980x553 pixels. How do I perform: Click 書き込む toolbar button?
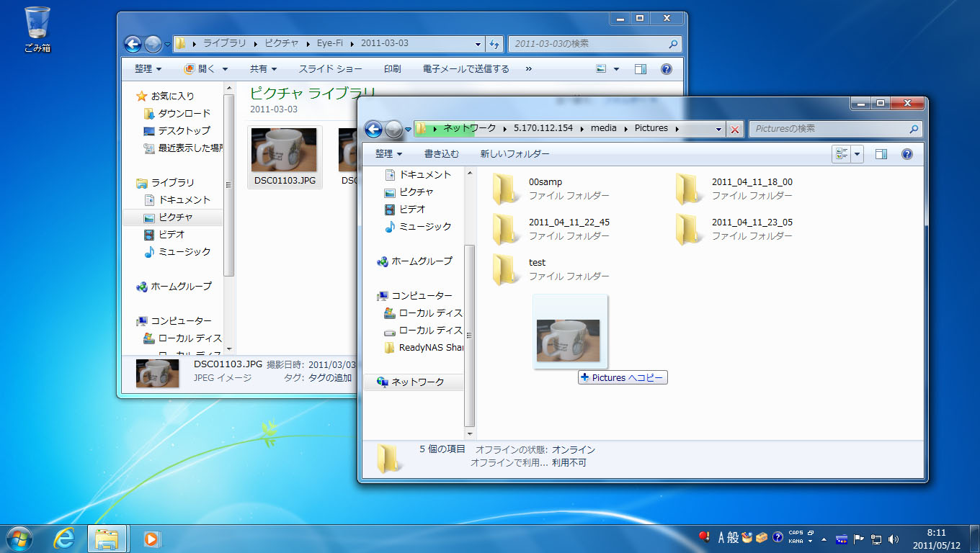tap(441, 154)
